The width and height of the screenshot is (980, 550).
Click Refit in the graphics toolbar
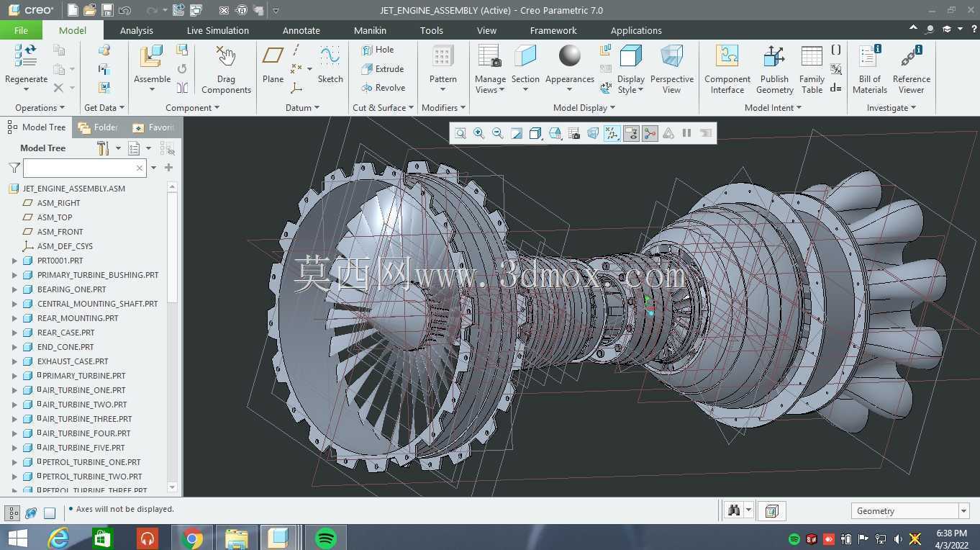[x=460, y=133]
